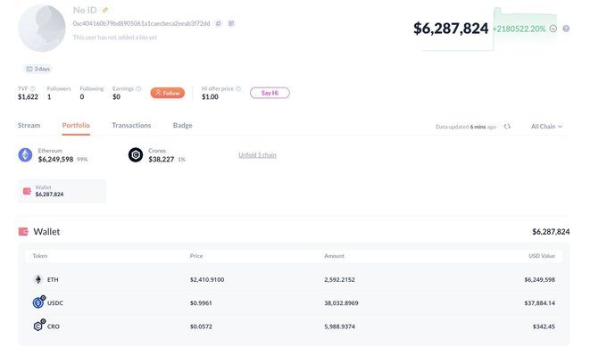Click the Unfold 1 chain link
Viewport: 607px width, 364px height.
click(257, 155)
